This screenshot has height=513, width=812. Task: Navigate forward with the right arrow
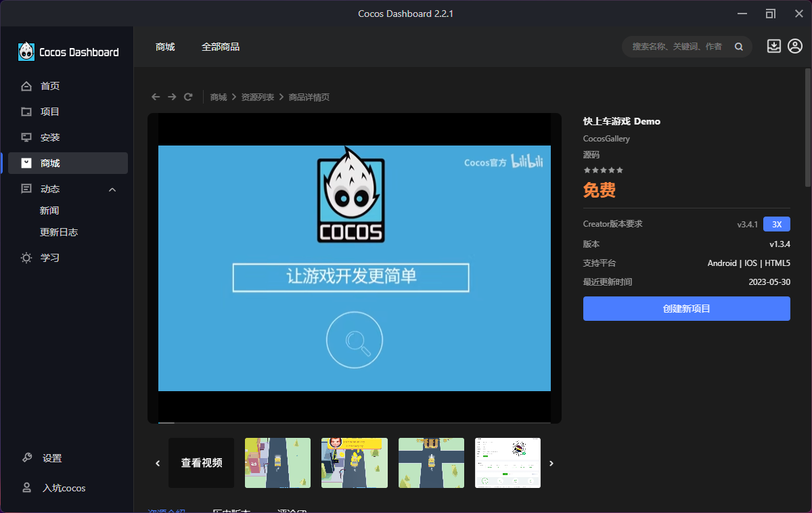point(172,97)
